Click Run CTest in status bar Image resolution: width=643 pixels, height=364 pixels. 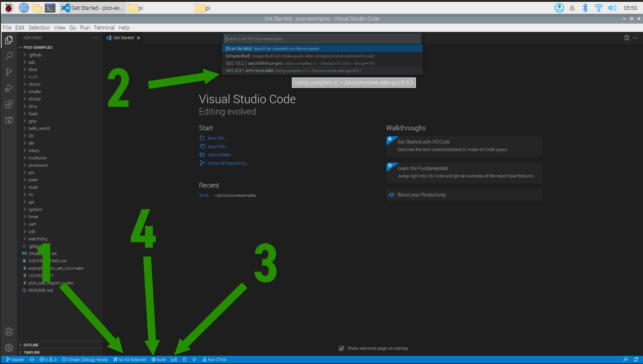click(x=214, y=359)
